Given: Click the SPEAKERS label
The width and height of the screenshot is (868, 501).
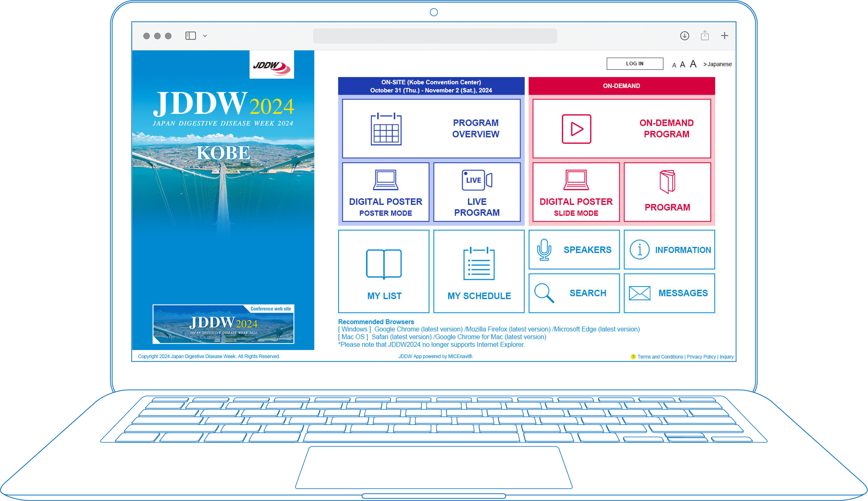Looking at the screenshot, I should (587, 250).
